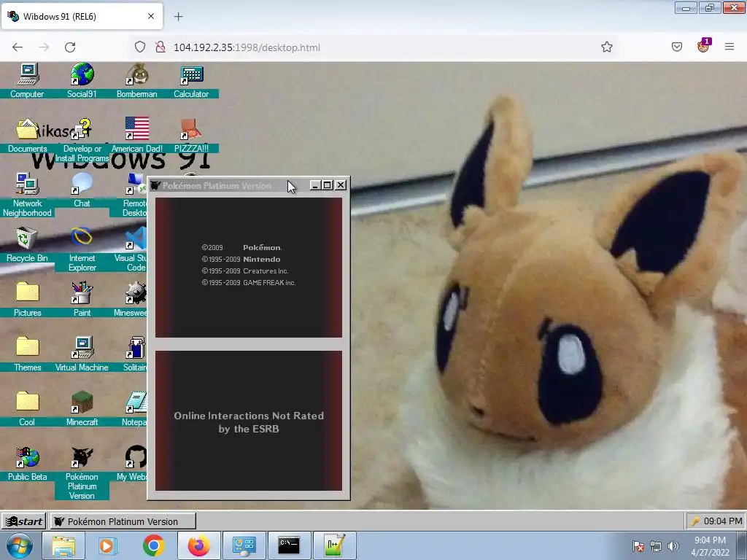Click the Pokémon game top screen
The height and width of the screenshot is (560, 747).
[x=249, y=268]
